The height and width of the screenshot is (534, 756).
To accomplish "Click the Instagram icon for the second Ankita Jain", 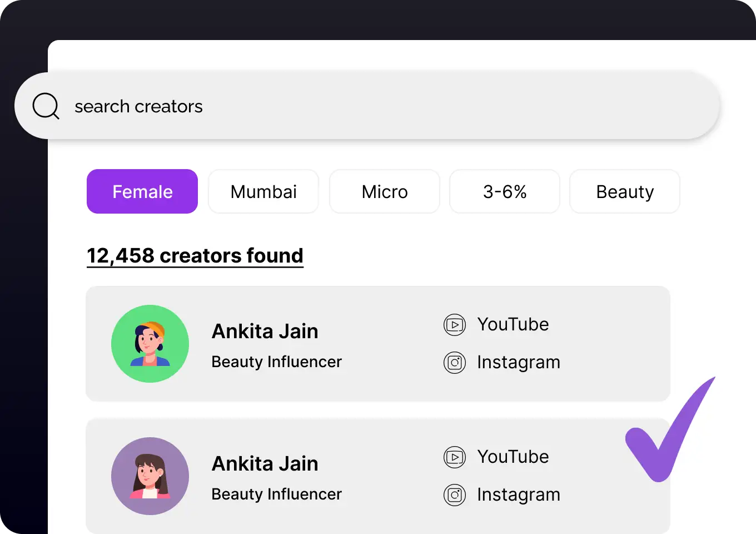I will (455, 495).
